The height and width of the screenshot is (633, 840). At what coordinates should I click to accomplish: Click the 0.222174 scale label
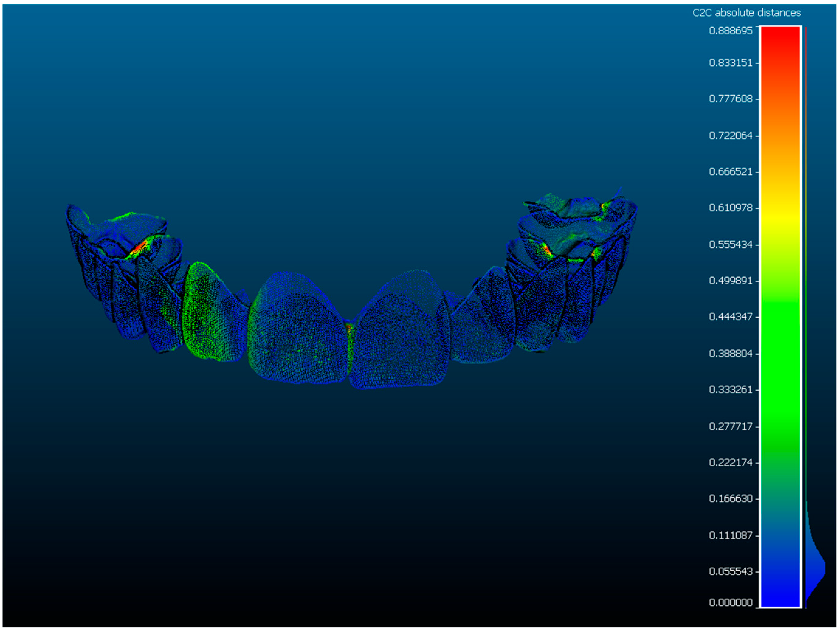[x=730, y=462]
